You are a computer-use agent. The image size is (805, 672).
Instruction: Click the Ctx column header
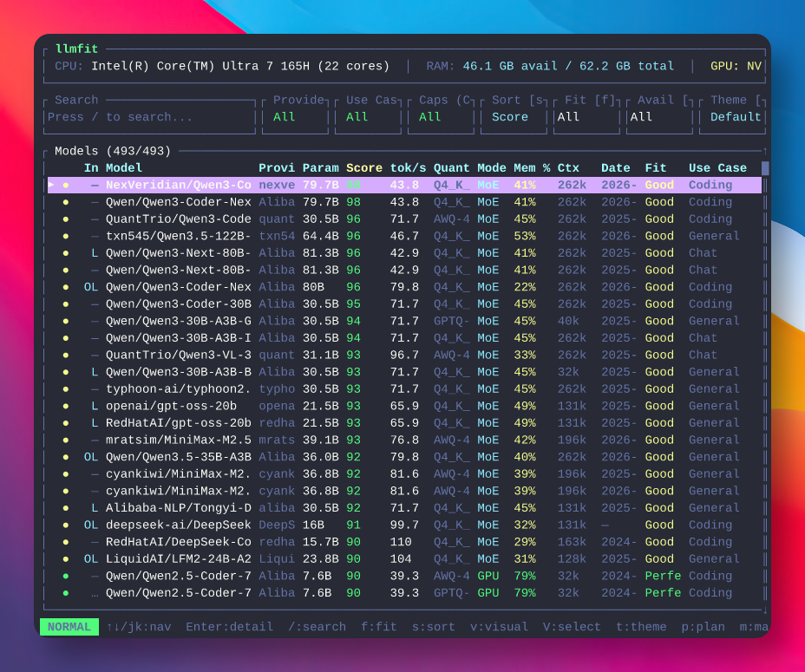(x=568, y=168)
